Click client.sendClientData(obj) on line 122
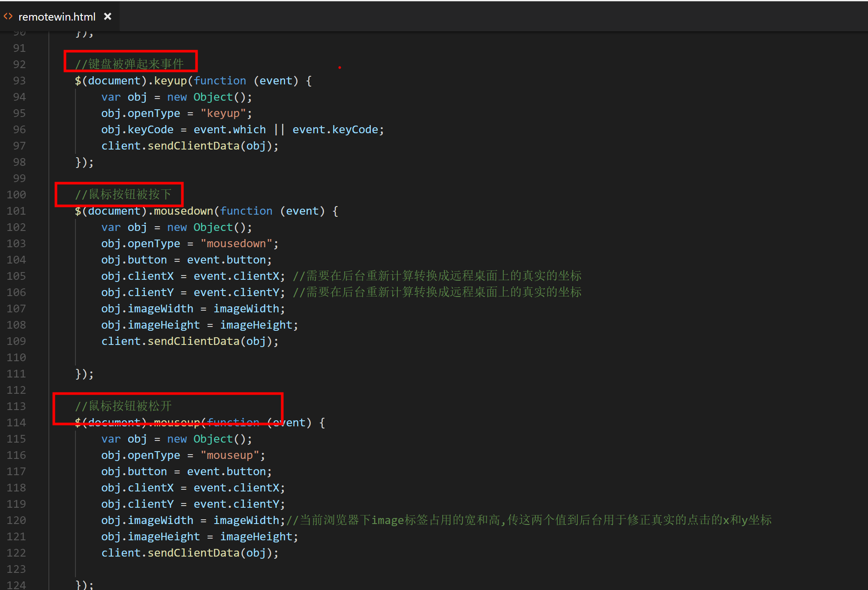Viewport: 868px width, 590px height. point(187,553)
